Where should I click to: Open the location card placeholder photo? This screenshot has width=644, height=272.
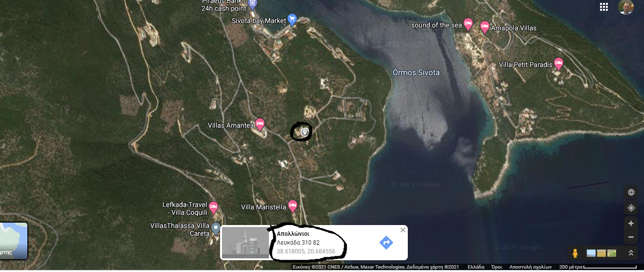pyautogui.click(x=245, y=243)
